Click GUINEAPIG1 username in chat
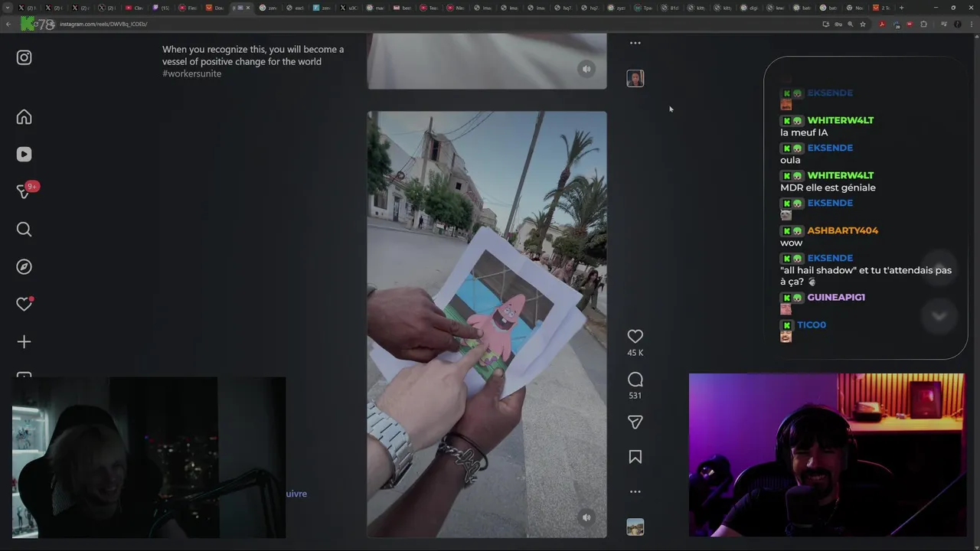This screenshot has height=551, width=980. point(836,297)
